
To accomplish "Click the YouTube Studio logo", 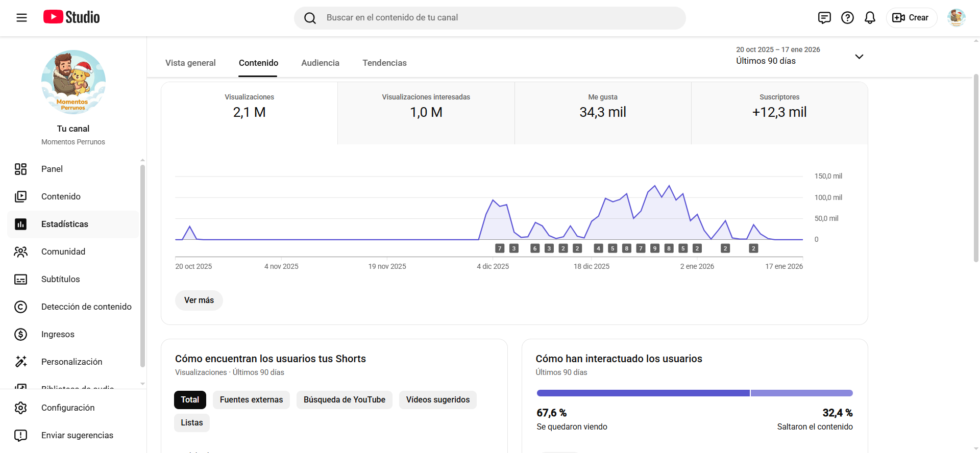I will click(71, 17).
